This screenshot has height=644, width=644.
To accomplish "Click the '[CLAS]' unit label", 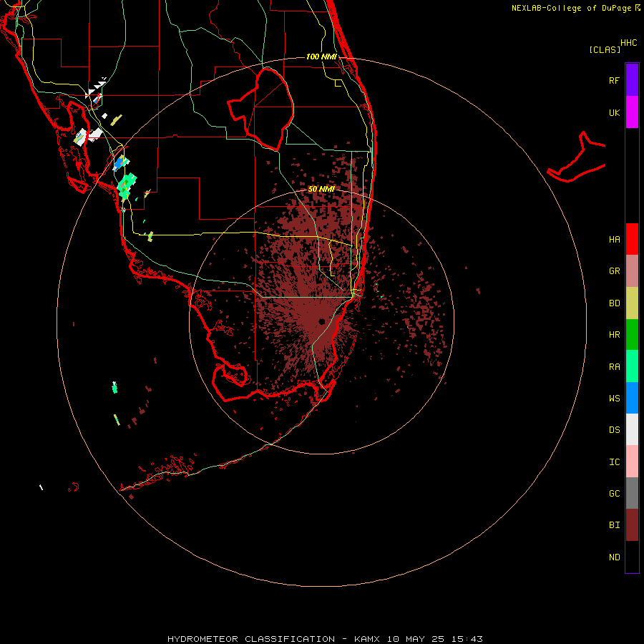I will tap(605, 49).
